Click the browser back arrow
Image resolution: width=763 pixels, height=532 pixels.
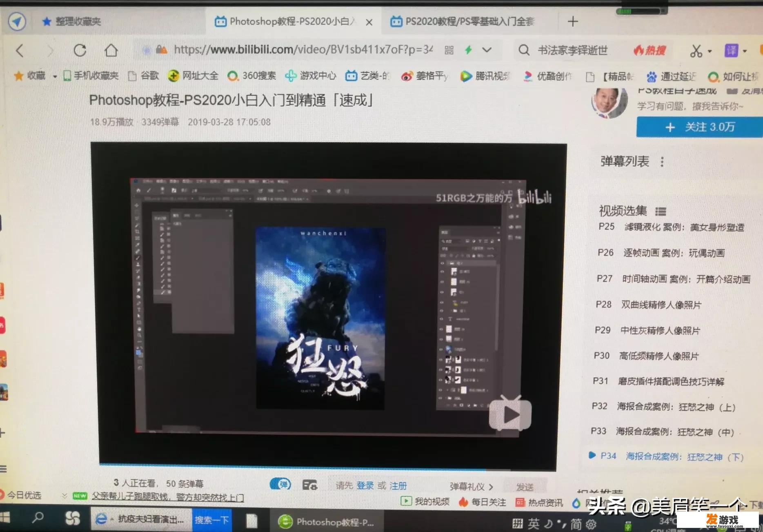[20, 51]
